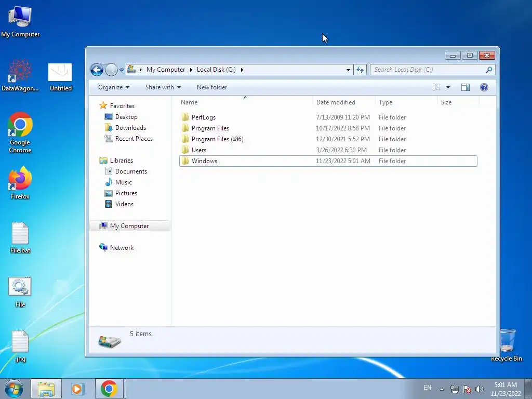Select Libraries in navigation pane
Viewport: 532px width, 399px height.
121,161
